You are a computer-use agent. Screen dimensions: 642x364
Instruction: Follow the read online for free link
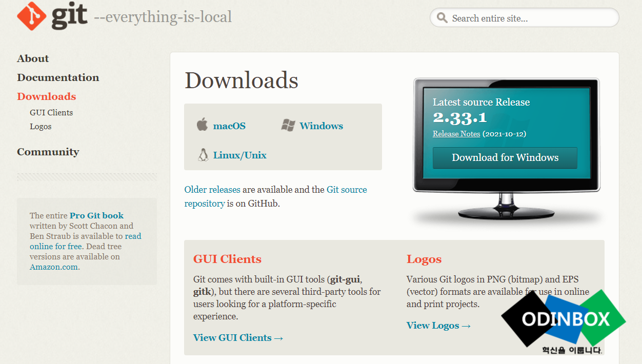tap(85, 241)
